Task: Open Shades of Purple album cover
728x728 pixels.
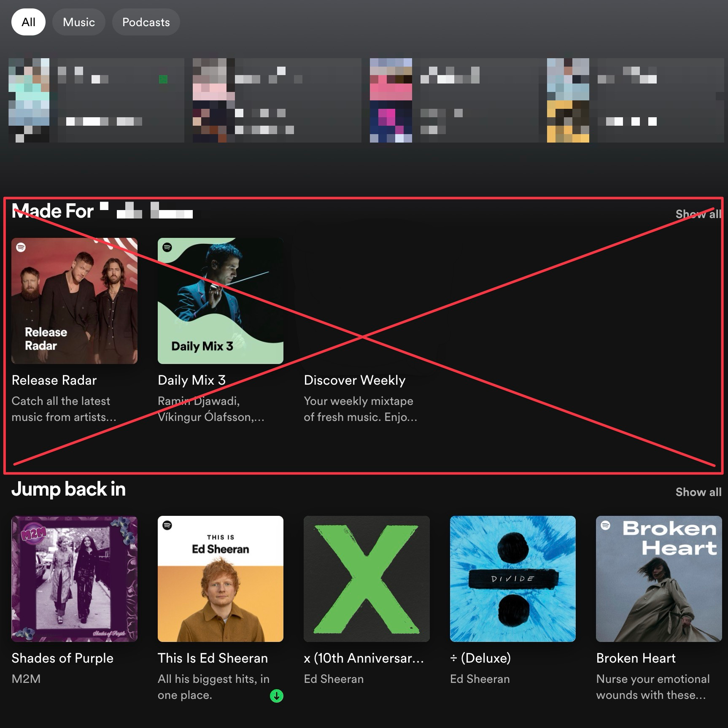Action: click(74, 579)
